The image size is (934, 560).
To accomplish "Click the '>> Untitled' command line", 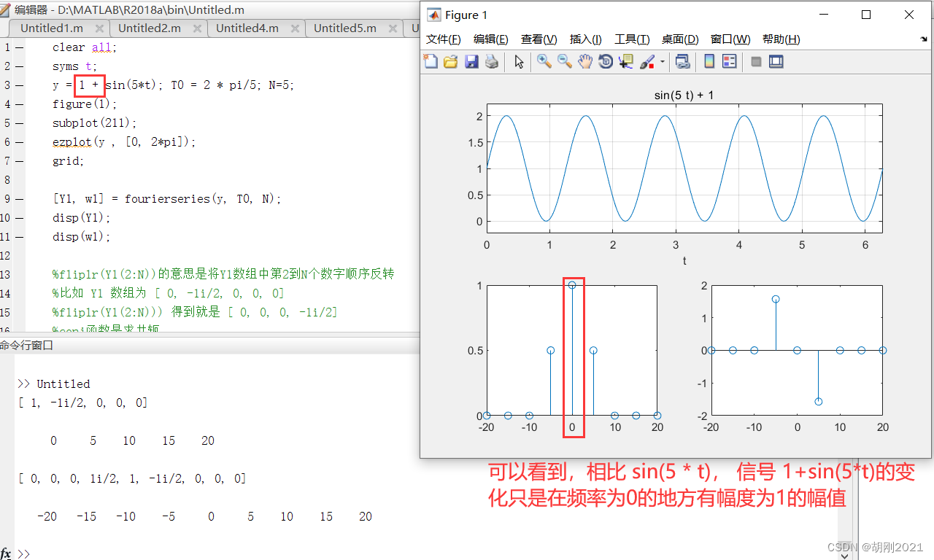I will (54, 384).
